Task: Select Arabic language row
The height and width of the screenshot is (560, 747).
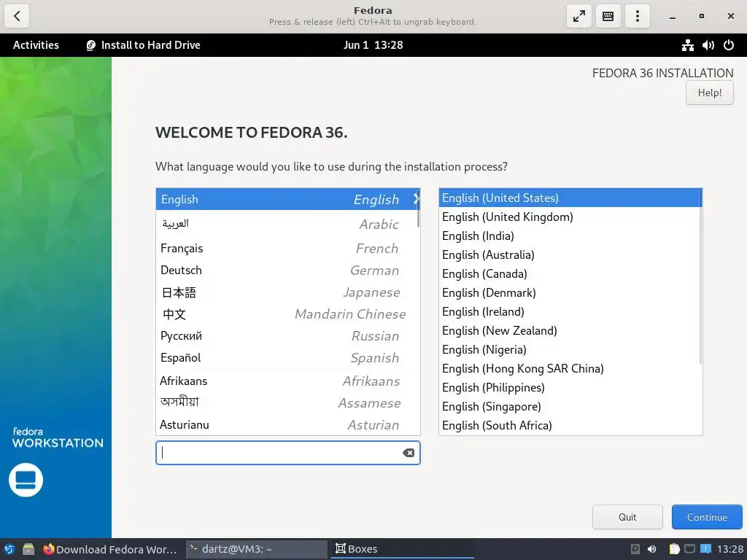Action: 287,224
